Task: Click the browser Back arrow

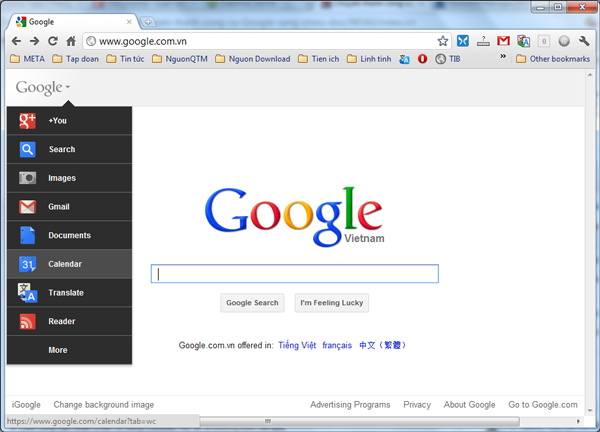Action: tap(16, 41)
